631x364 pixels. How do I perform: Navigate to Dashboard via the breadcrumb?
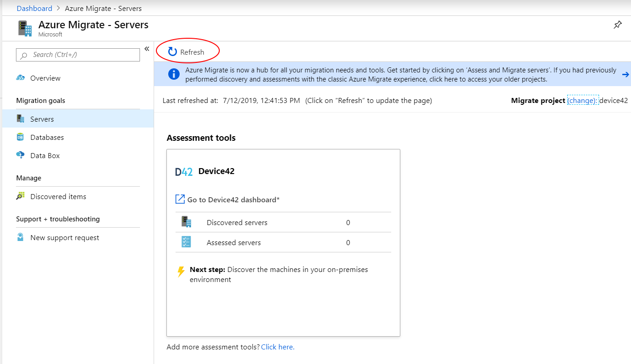click(34, 8)
